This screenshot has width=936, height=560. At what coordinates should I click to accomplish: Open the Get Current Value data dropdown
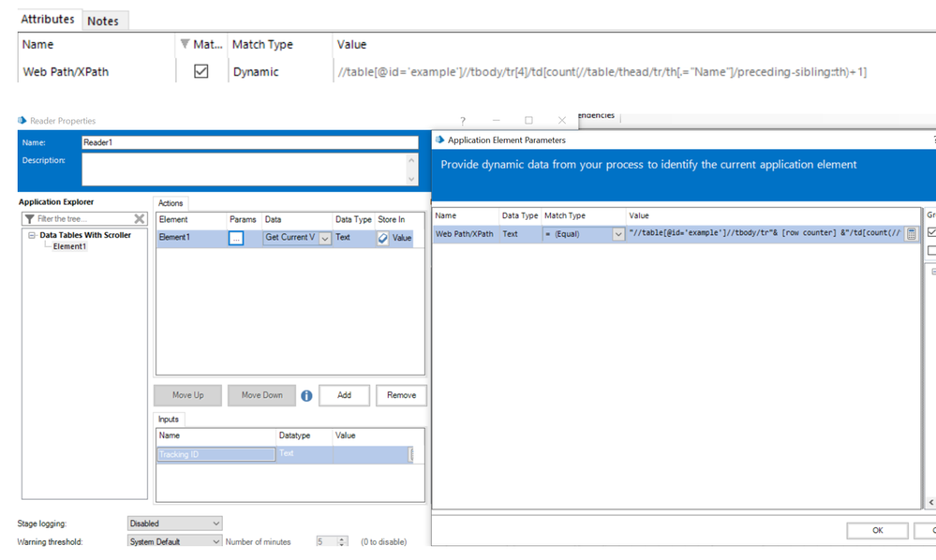point(325,239)
